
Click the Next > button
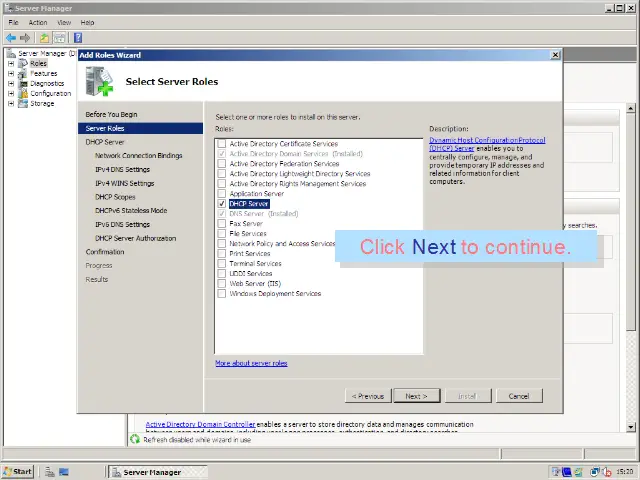[417, 396]
